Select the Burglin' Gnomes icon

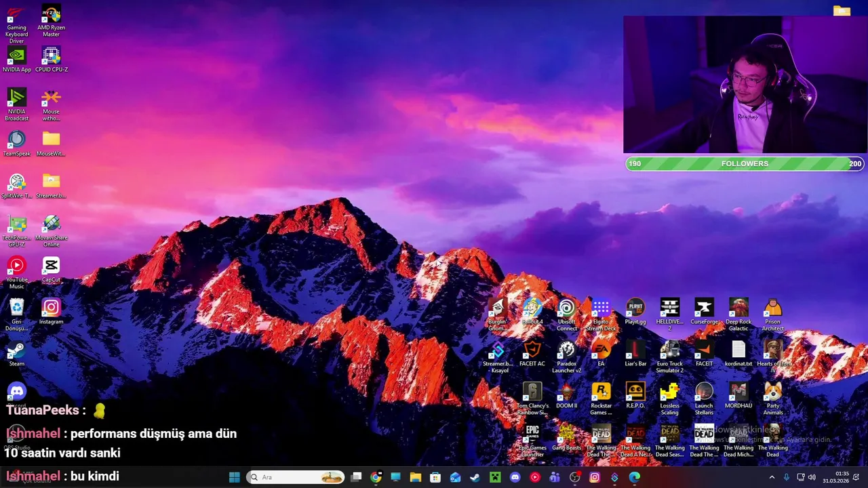(x=498, y=315)
